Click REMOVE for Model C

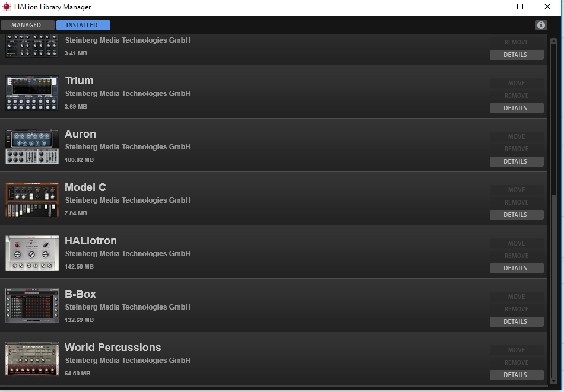pos(517,202)
